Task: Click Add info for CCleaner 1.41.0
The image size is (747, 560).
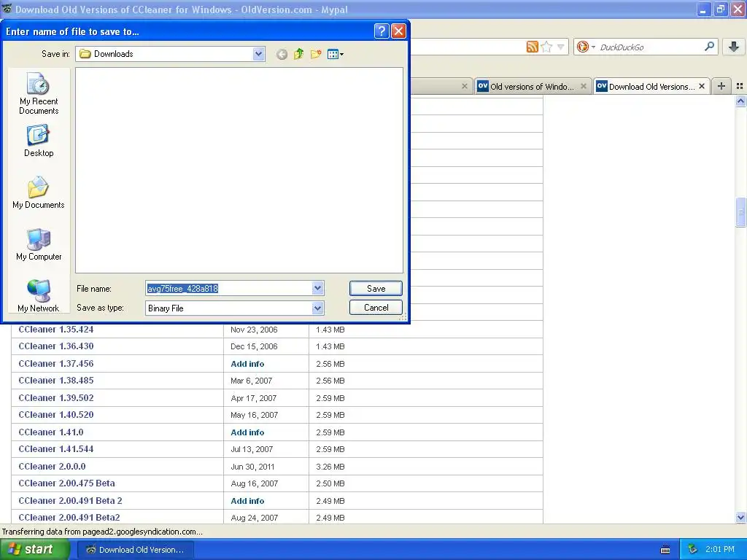Action: click(x=247, y=432)
